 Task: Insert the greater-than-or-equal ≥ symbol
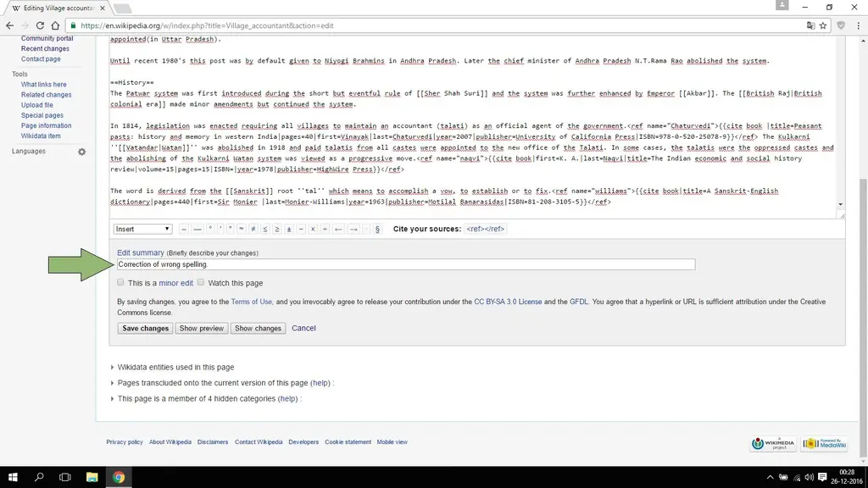pyautogui.click(x=277, y=229)
